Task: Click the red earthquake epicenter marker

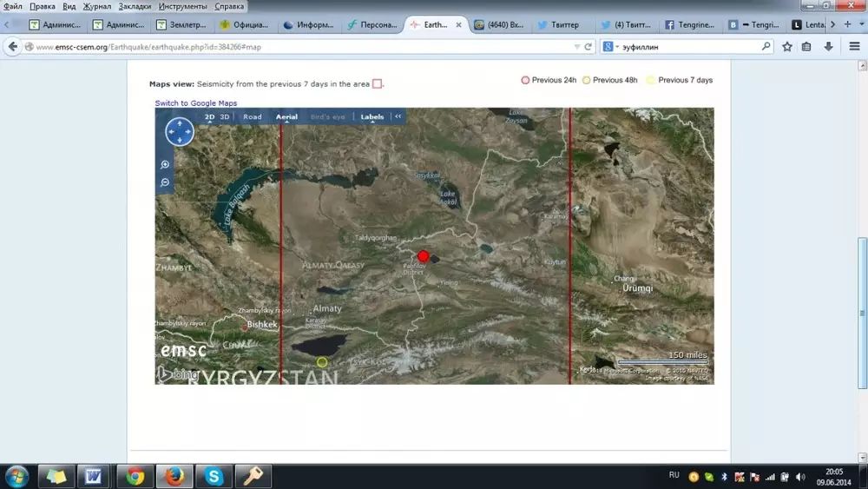Action: pyautogui.click(x=424, y=255)
